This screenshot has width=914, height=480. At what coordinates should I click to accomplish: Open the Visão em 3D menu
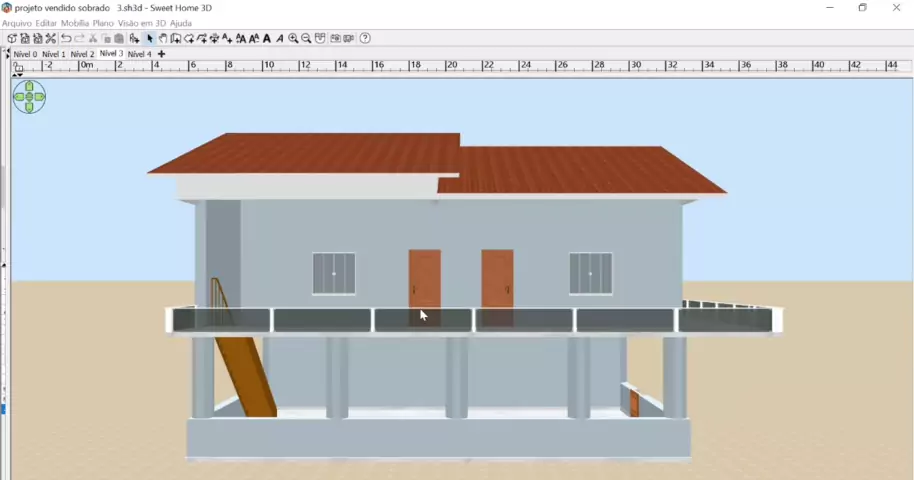tap(142, 23)
